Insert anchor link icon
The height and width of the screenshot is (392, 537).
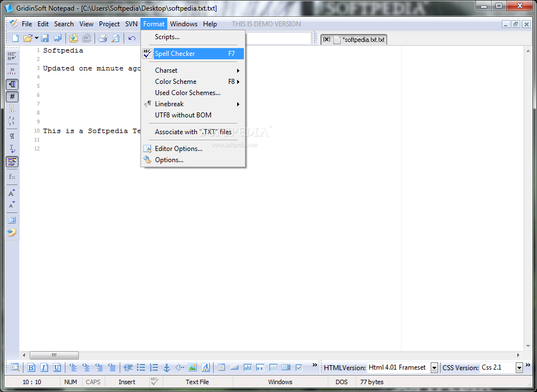point(167,368)
